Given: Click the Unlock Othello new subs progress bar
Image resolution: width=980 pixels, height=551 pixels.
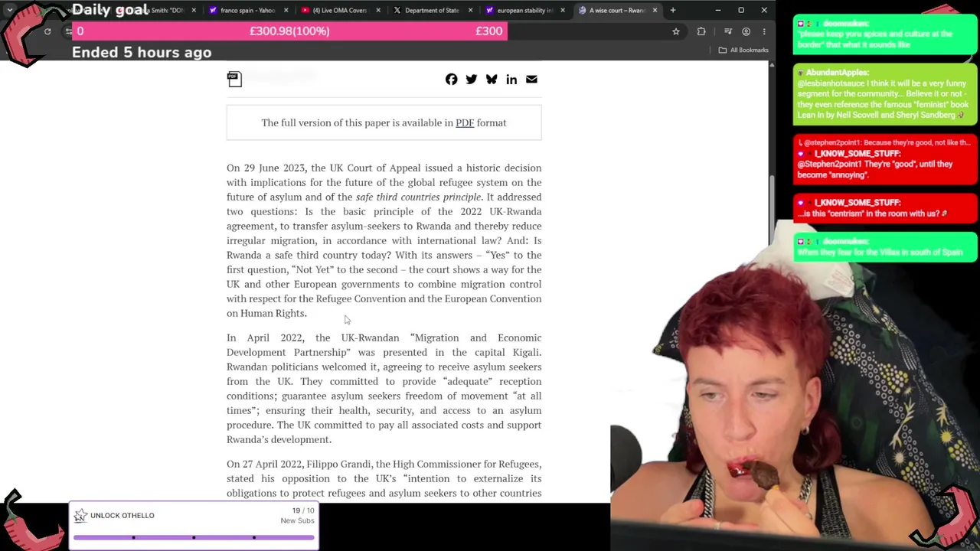Looking at the screenshot, I should (194, 537).
